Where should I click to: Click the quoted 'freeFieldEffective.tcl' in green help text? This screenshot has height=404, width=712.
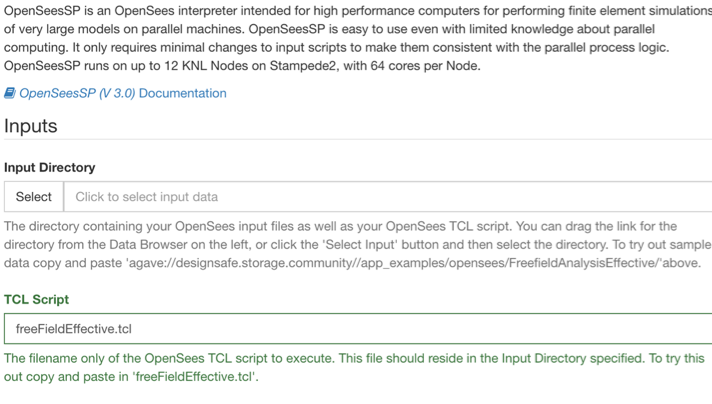[195, 377]
